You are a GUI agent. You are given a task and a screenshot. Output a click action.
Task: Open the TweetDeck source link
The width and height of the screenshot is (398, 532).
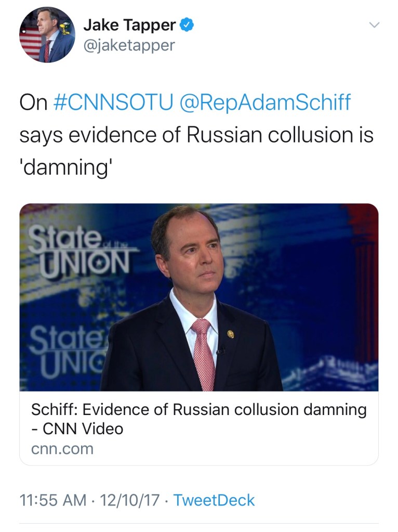[214, 500]
